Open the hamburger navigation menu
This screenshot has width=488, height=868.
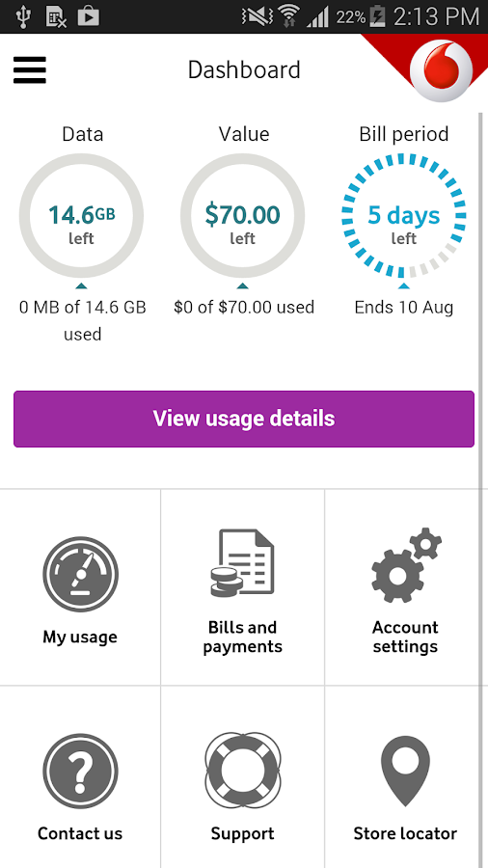(x=29, y=69)
